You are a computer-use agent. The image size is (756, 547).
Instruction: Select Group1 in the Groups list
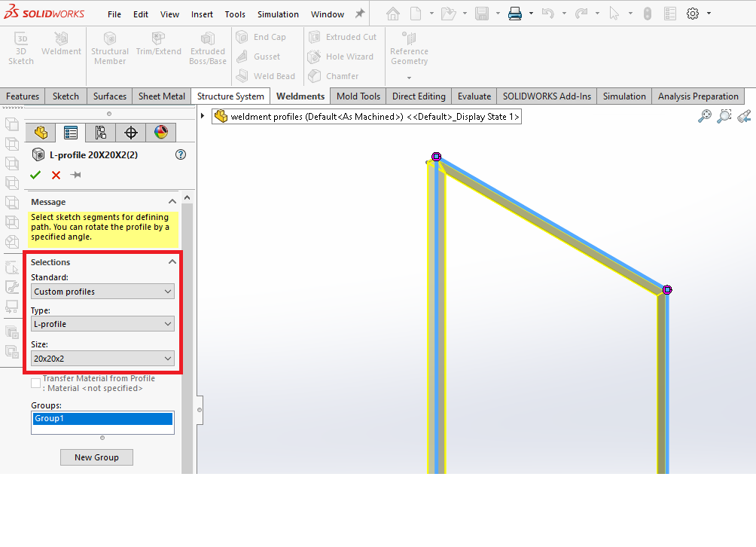[x=102, y=418]
